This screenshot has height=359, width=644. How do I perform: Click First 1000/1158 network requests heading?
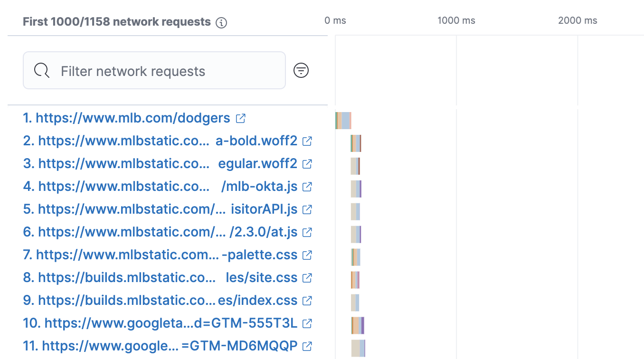(x=117, y=22)
